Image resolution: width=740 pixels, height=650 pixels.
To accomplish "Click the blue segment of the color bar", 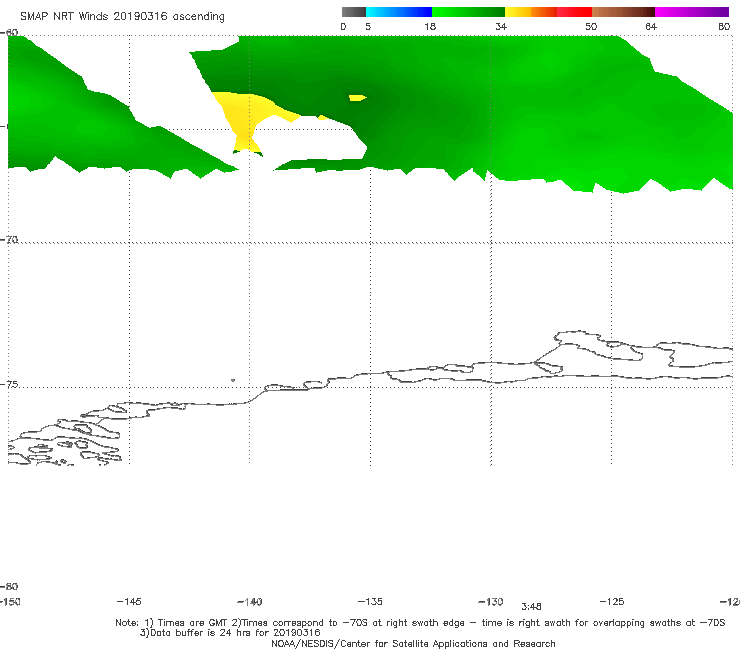I will click(x=399, y=12).
